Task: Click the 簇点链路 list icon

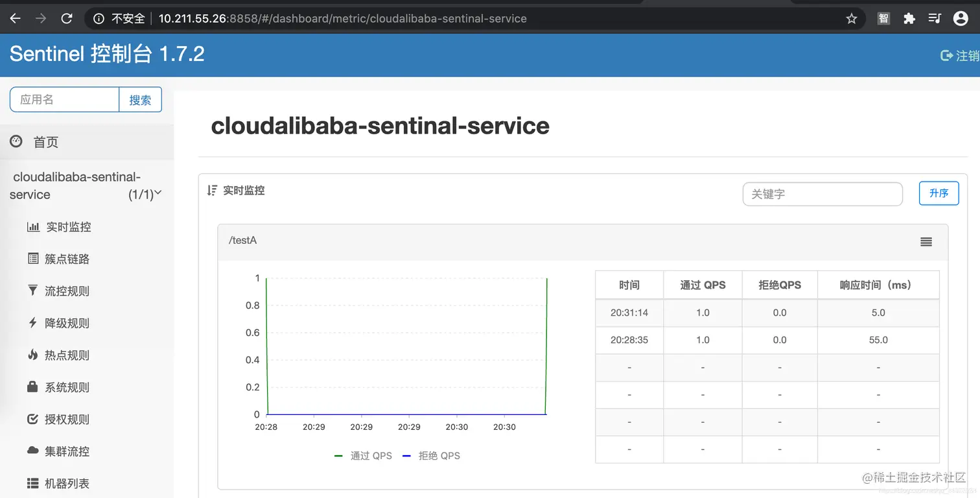Action: [33, 259]
